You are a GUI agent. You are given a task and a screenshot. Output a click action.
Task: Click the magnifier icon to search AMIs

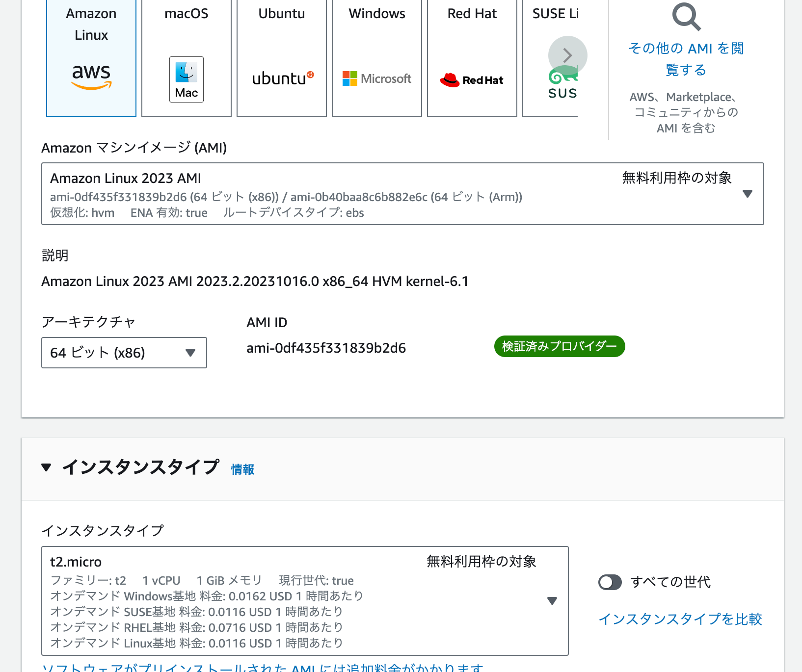[x=686, y=17]
